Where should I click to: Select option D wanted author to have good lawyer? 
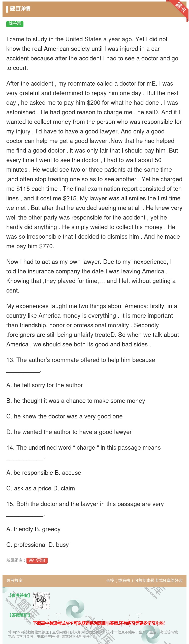(69, 432)
